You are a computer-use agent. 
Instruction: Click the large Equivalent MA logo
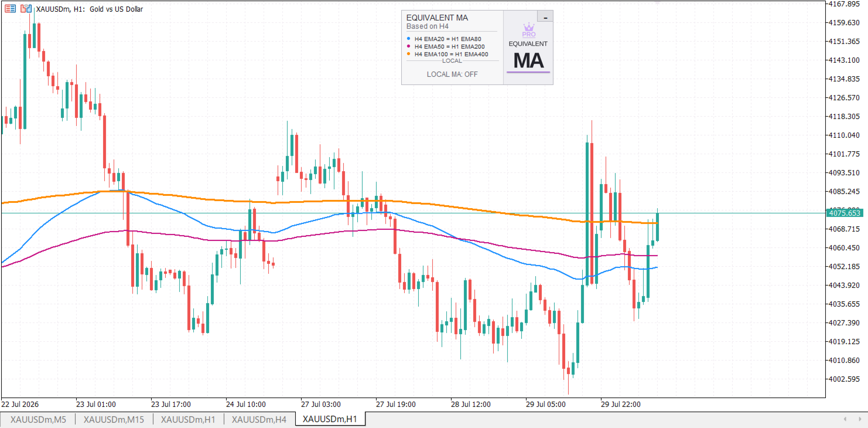click(x=528, y=60)
